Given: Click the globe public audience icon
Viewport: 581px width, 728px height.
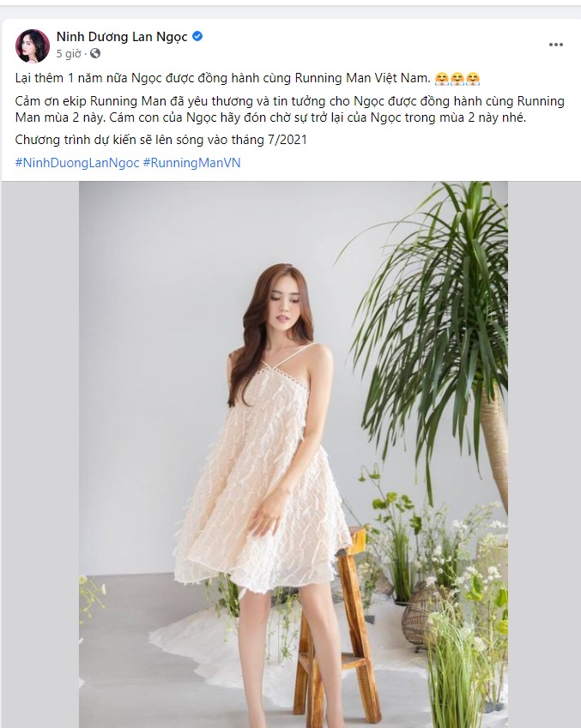Looking at the screenshot, I should point(95,53).
